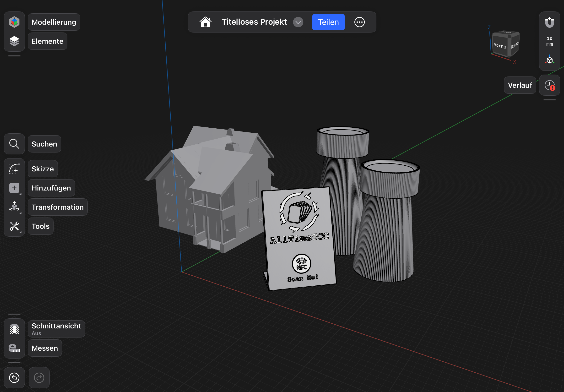Select the Transformation tool icon

point(14,207)
